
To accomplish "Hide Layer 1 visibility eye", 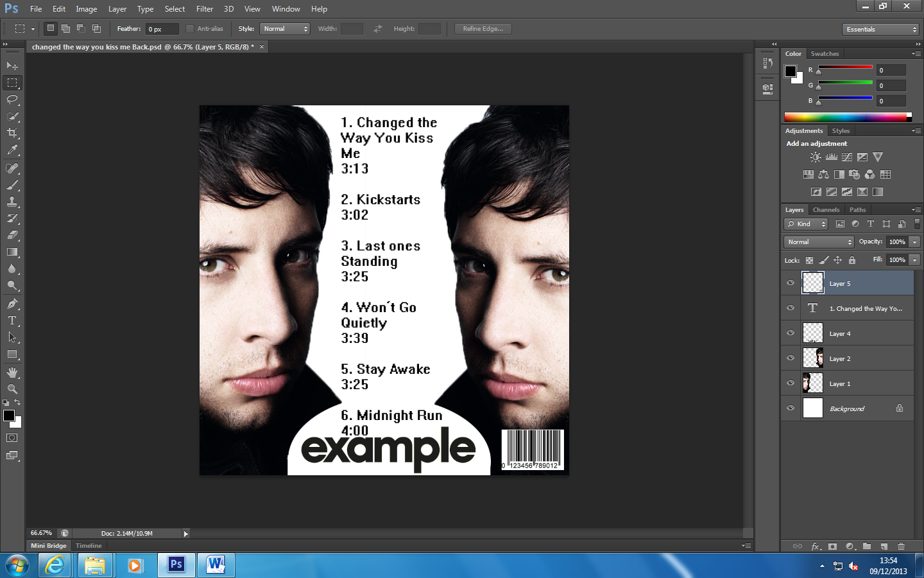I will [x=791, y=383].
